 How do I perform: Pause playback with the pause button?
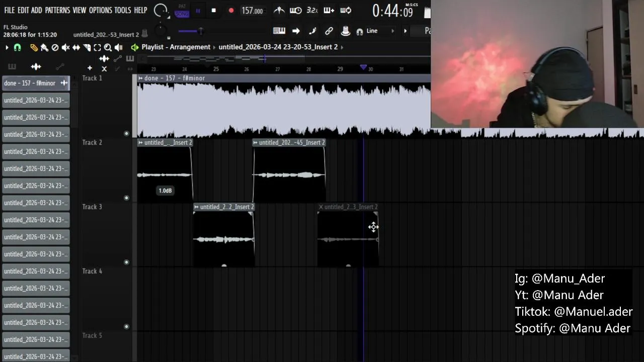(x=198, y=11)
